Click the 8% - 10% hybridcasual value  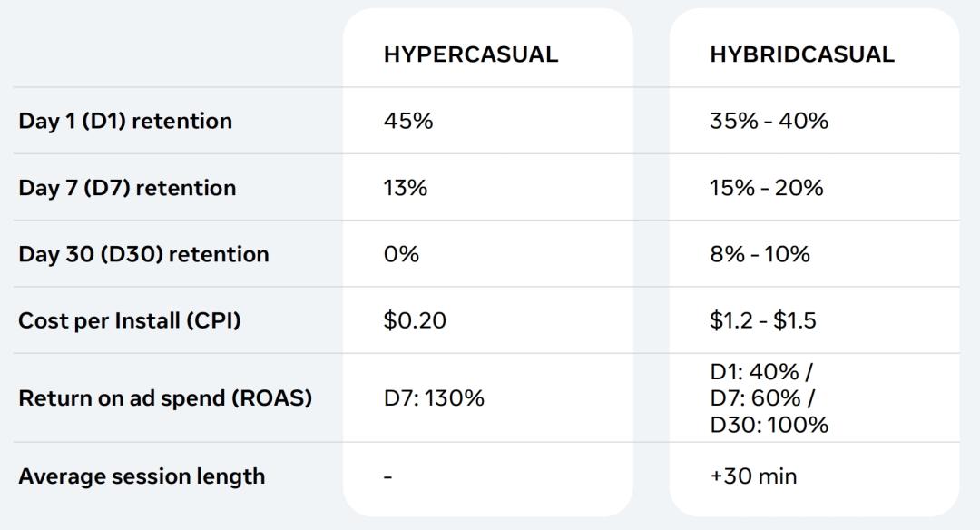coord(759,254)
